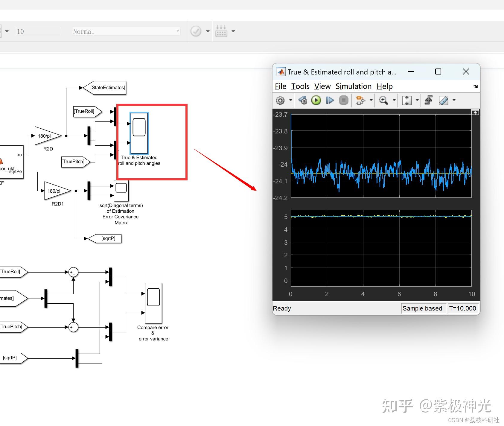Select the R2D gain block 180/pi
The image size is (504, 426).
click(x=48, y=136)
